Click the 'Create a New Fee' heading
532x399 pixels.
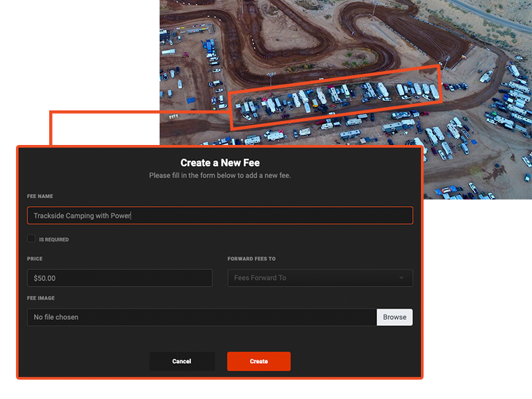(220, 163)
